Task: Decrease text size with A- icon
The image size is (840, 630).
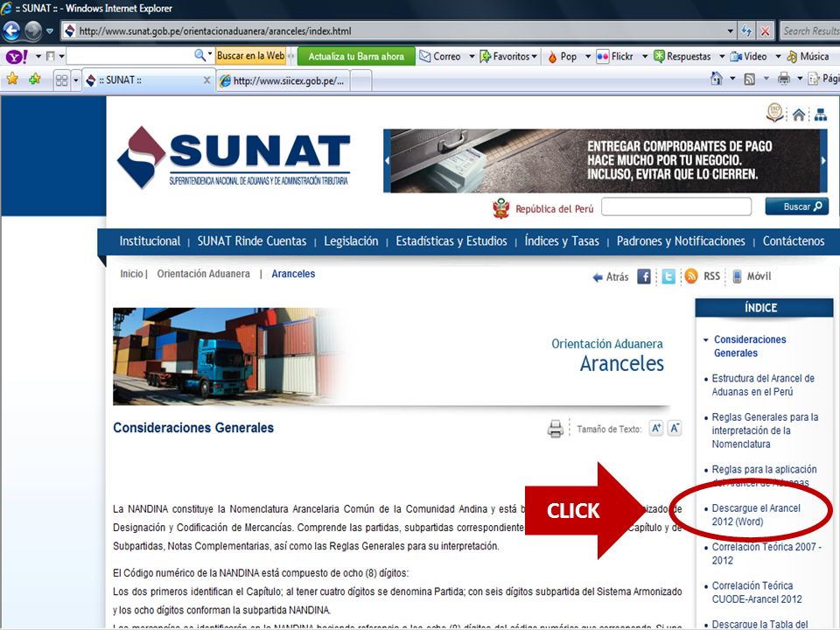Action: [675, 428]
